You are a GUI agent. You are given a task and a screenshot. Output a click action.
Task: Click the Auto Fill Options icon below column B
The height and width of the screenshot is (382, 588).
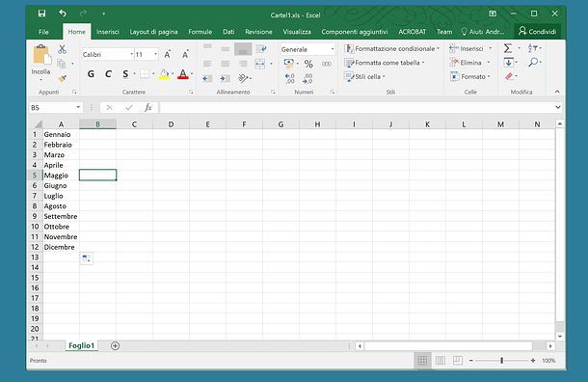[86, 259]
